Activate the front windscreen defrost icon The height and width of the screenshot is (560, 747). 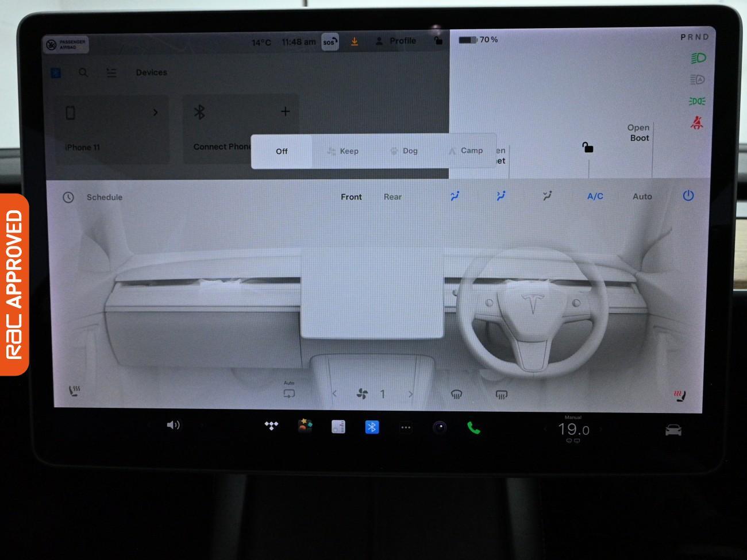tap(456, 393)
